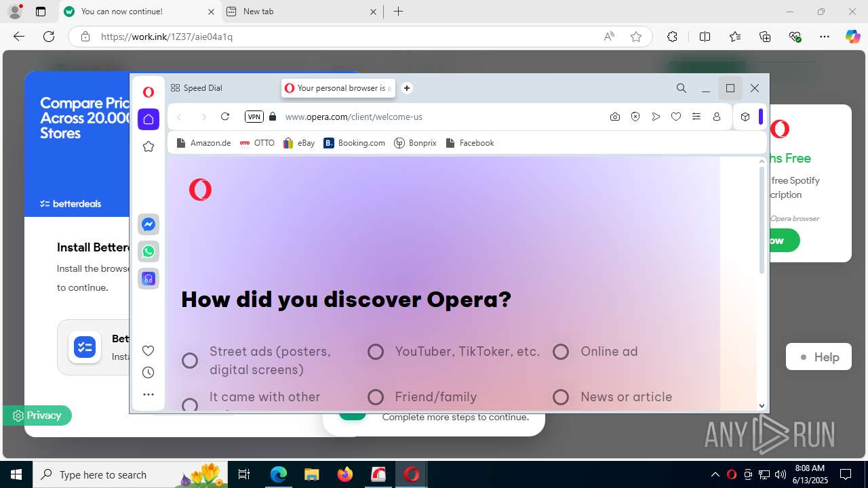Image resolution: width=868 pixels, height=488 pixels.
Task: Click the Opera address bar URL field
Action: coord(441,117)
